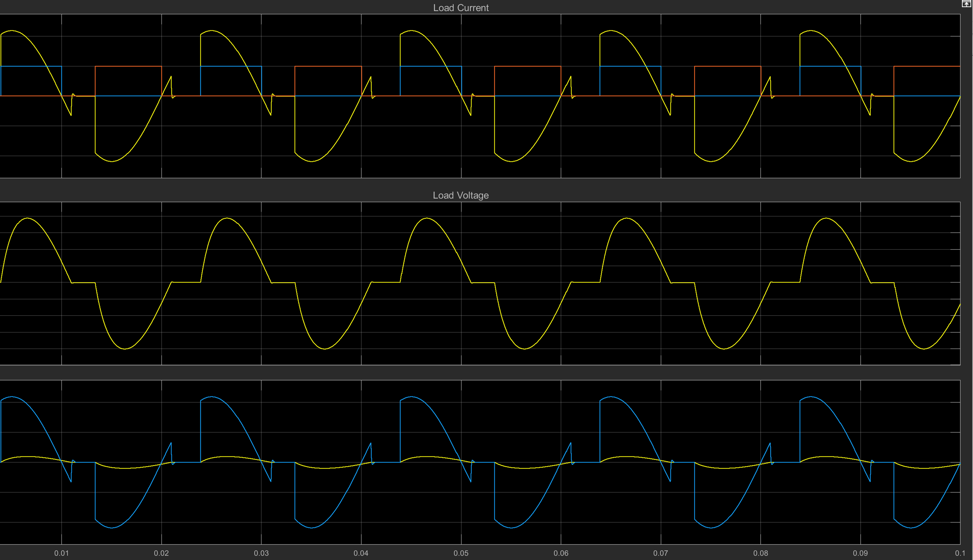Click the 0.07 time axis tick label

tap(660, 553)
